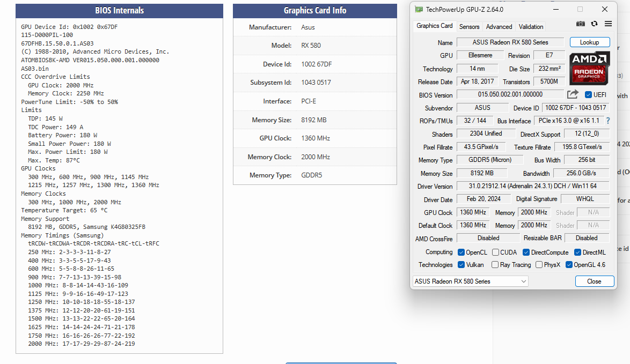This screenshot has width=630, height=364.
Task: Click the Technology field showing 14 nm
Action: pos(477,69)
